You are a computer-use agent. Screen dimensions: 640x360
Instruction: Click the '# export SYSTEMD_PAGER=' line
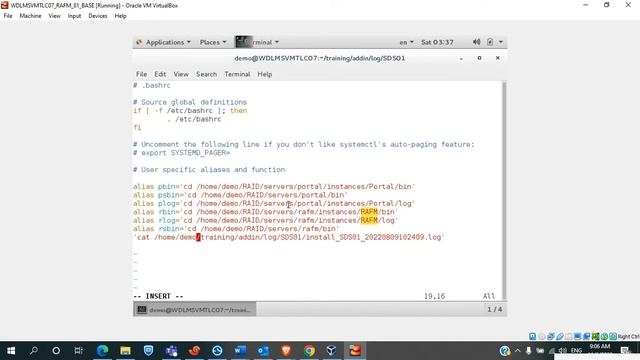tap(182, 153)
